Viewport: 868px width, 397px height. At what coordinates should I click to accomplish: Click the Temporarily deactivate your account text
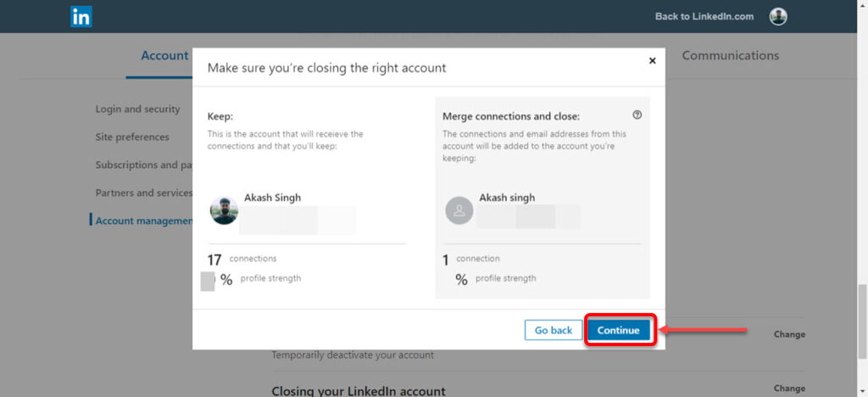pyautogui.click(x=353, y=355)
